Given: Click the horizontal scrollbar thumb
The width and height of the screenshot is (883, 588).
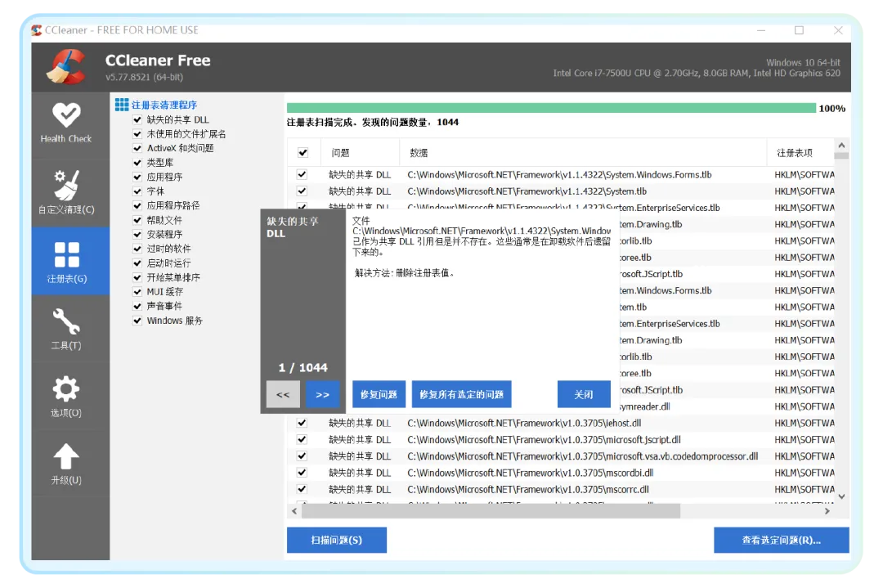Looking at the screenshot, I should [491, 511].
